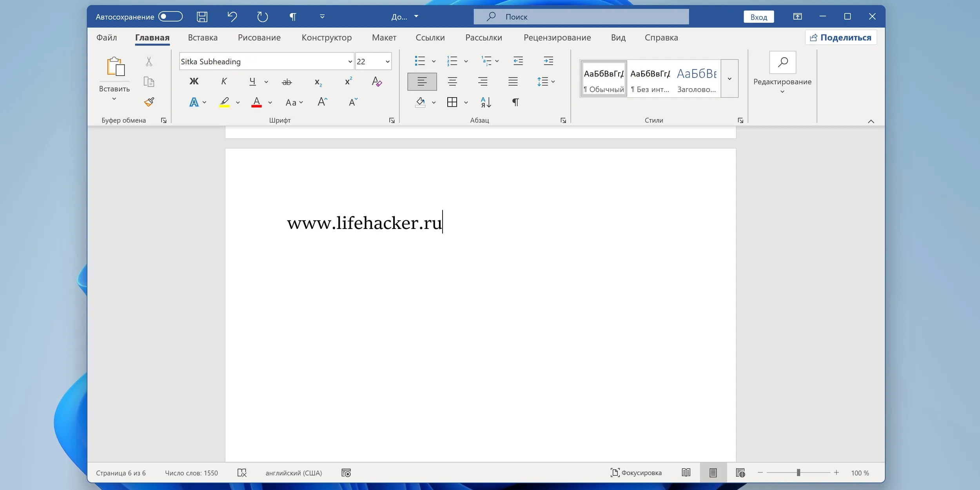Screen dimensions: 980x490
Task: Click the Paste clipboard icon
Action: pyautogui.click(x=115, y=66)
